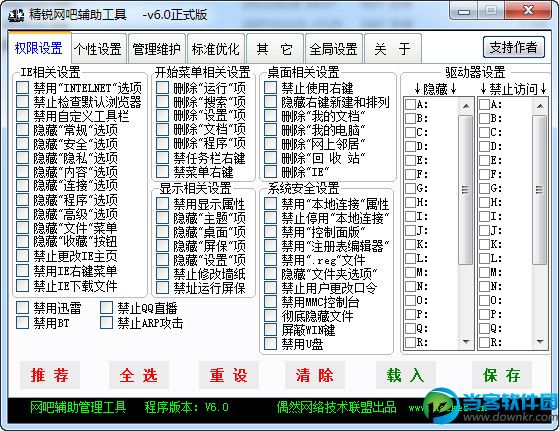Click the 支持作者 button
The width and height of the screenshot is (559, 431).
pos(514,47)
